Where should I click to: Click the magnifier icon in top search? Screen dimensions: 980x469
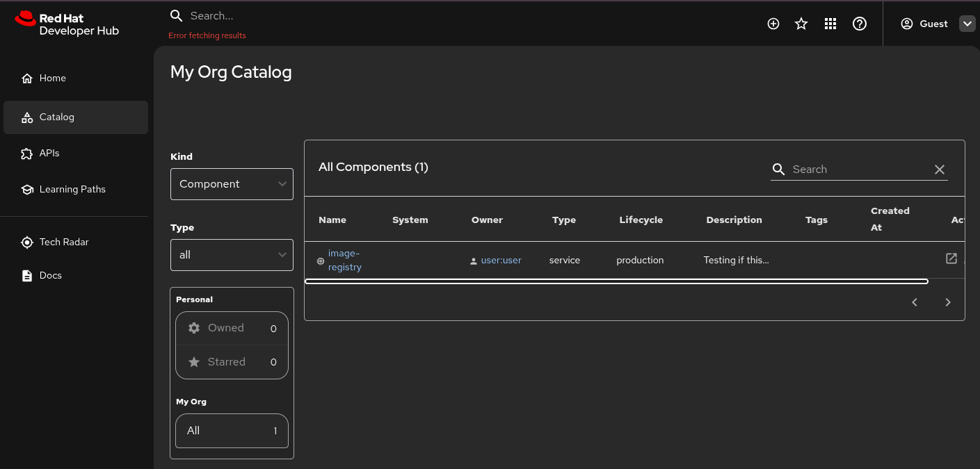tap(177, 16)
